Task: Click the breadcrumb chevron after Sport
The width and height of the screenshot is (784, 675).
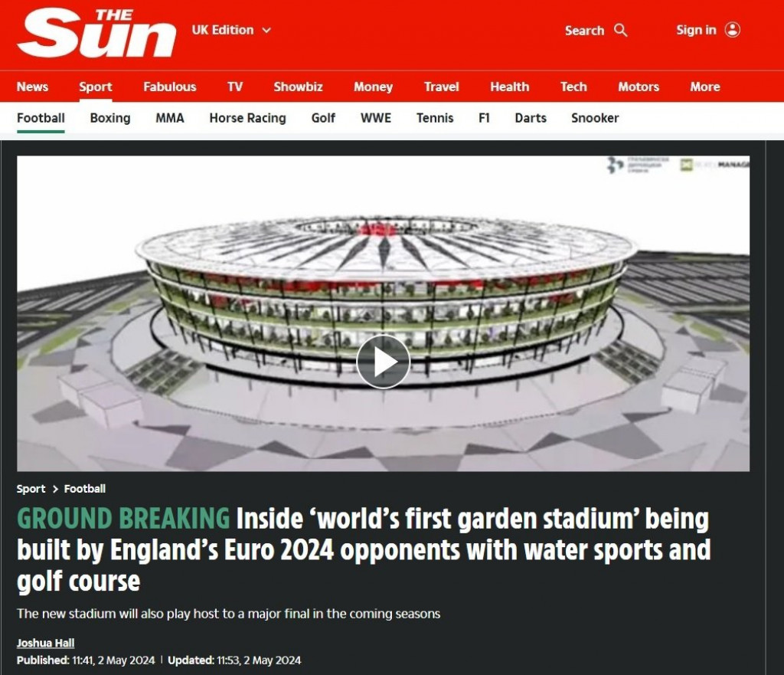Action: [55, 489]
